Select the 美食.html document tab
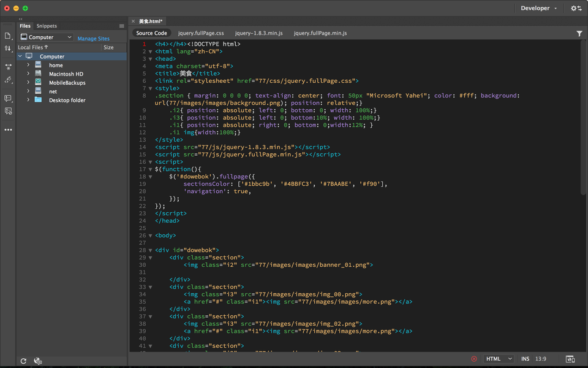Image resolution: width=588 pixels, height=368 pixels. tap(151, 21)
